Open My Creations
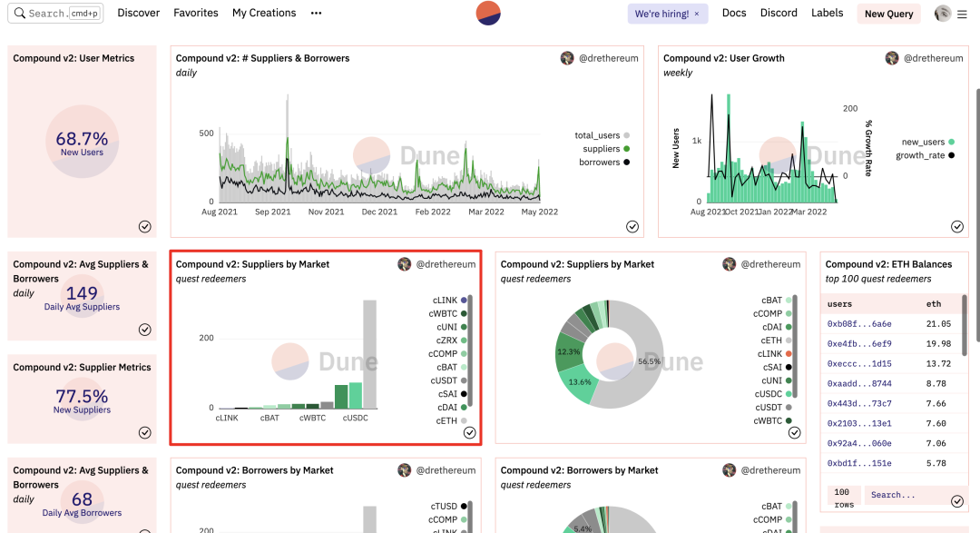 coord(264,13)
